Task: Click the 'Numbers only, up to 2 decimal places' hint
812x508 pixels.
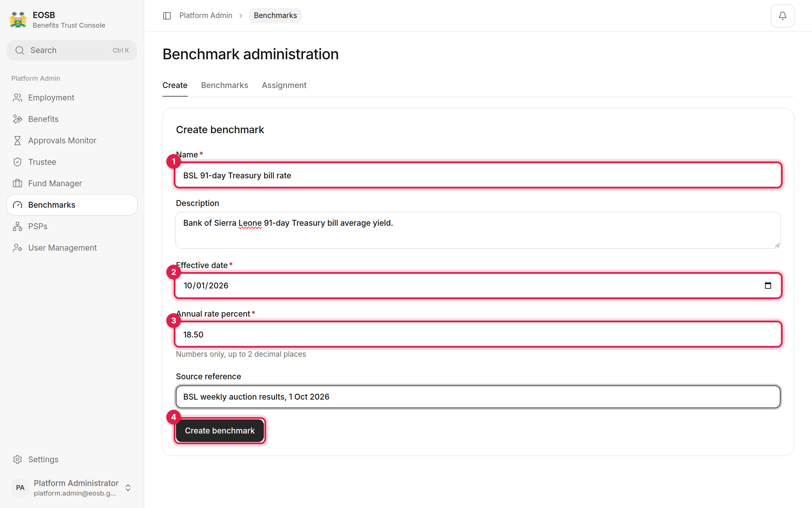Action: pos(241,354)
